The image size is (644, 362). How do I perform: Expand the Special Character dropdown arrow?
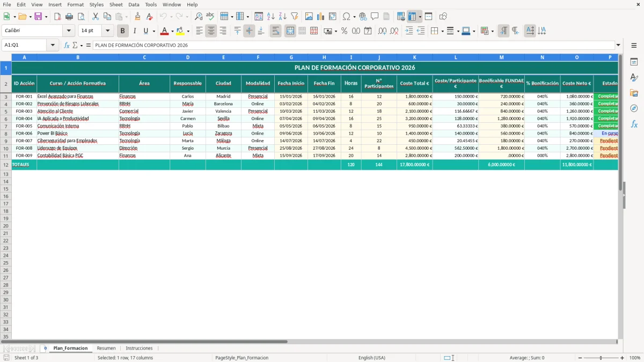[354, 17]
